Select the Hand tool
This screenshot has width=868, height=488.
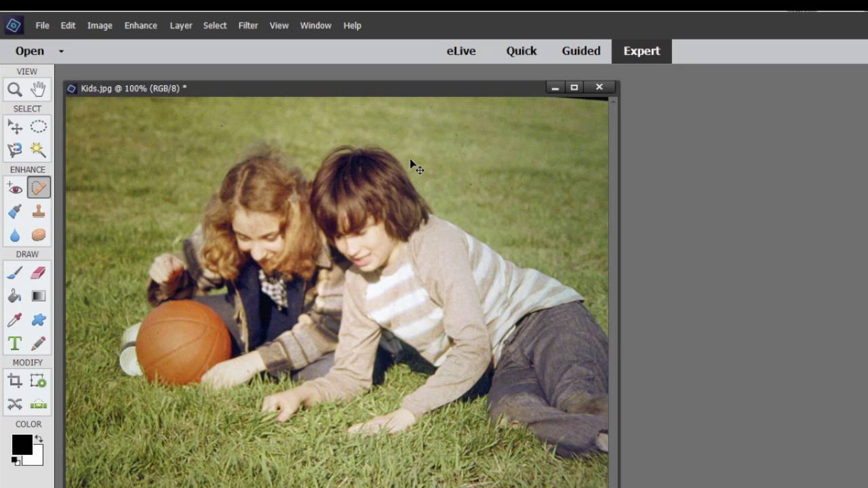pos(39,89)
